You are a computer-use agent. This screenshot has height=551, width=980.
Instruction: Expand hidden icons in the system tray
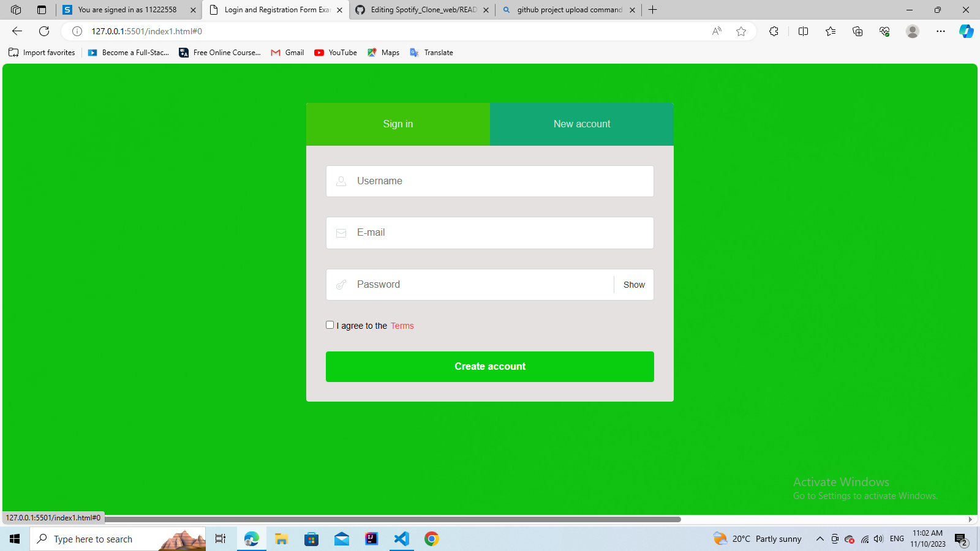coord(820,539)
